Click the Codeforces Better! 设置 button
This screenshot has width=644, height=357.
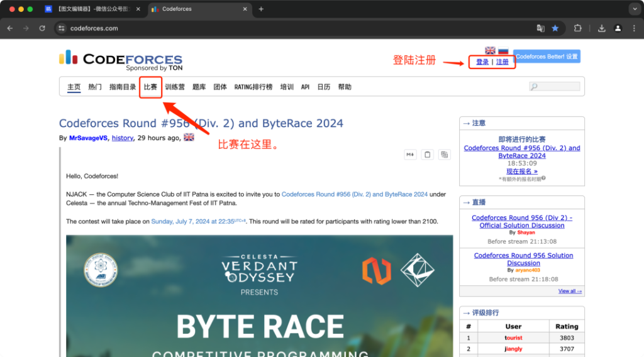pyautogui.click(x=547, y=57)
